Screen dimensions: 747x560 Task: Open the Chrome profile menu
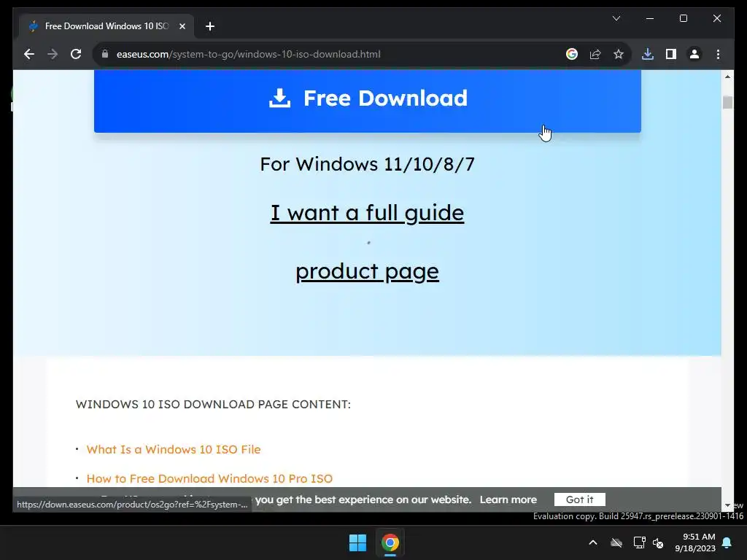(x=694, y=54)
